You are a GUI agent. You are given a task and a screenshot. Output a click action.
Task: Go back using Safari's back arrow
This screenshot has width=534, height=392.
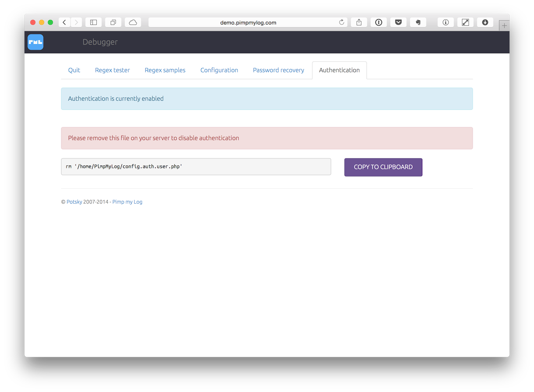pos(64,22)
